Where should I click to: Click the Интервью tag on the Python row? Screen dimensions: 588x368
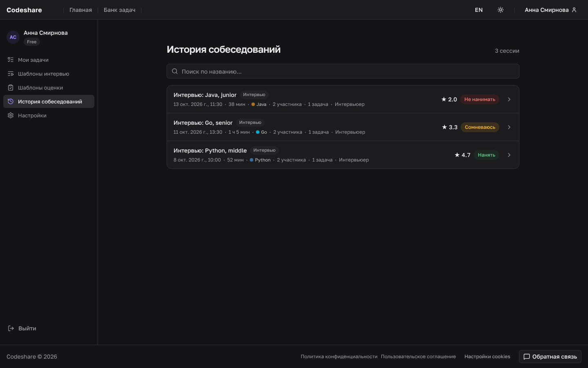point(264,150)
